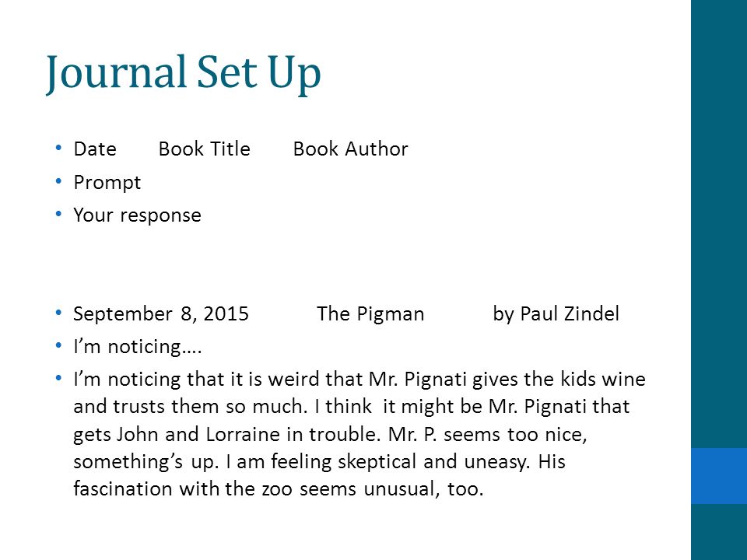Screen dimensions: 747x560
Task: Select The Pigman book title text
Action: [370, 313]
